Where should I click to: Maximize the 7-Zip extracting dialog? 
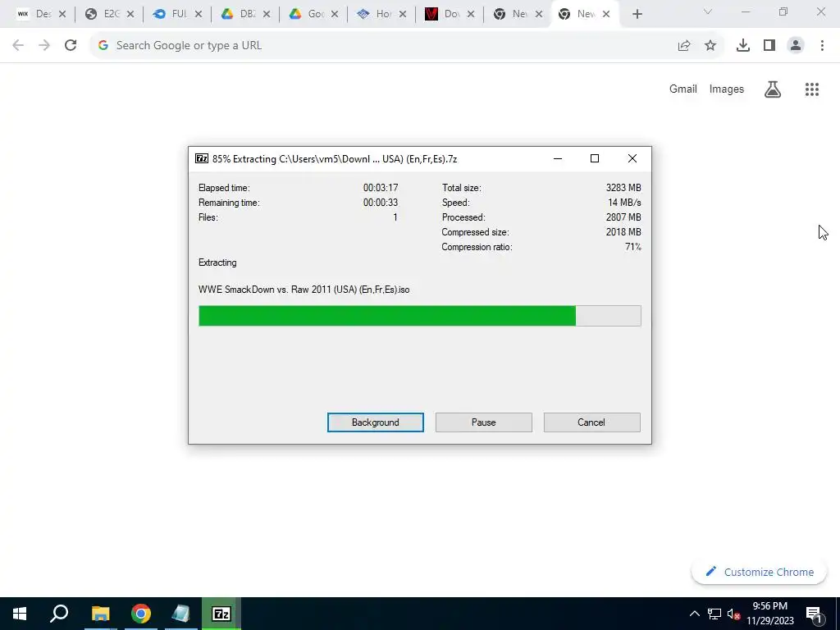click(594, 158)
